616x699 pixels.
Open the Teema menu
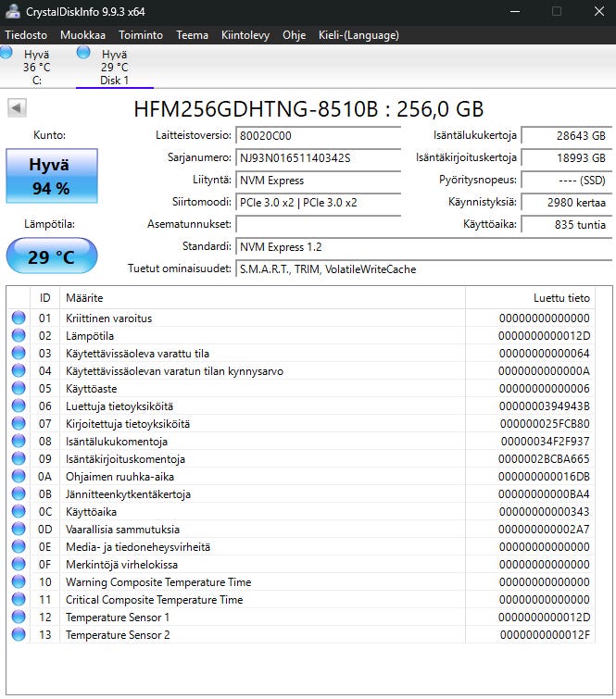[x=192, y=35]
